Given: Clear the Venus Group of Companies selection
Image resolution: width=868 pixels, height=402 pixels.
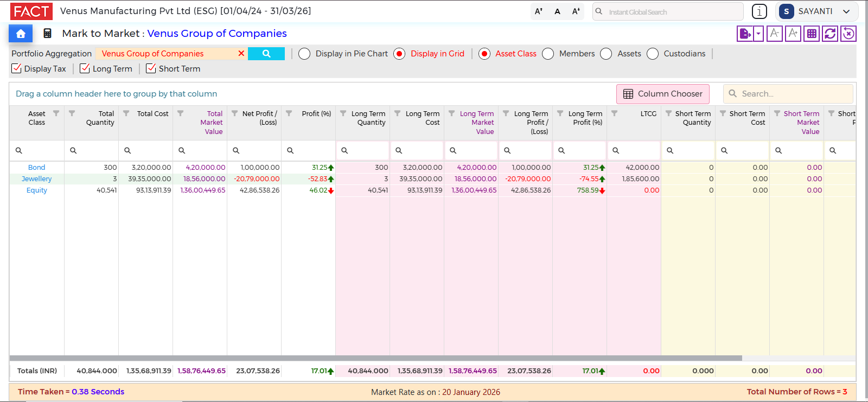Looking at the screenshot, I should coord(241,54).
